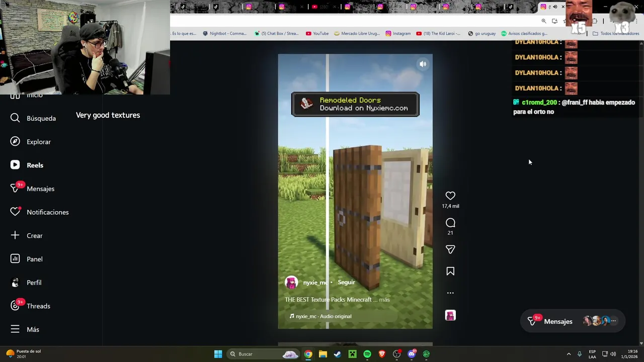Open Mensajes in the left sidebar
Image resolution: width=644 pixels, height=362 pixels.
click(x=32, y=189)
